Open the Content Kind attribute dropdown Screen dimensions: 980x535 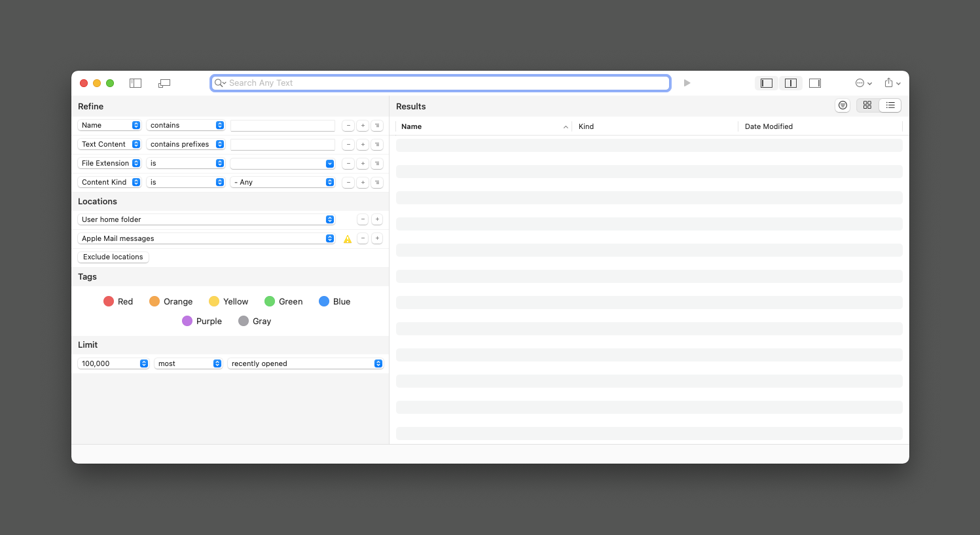coord(109,182)
